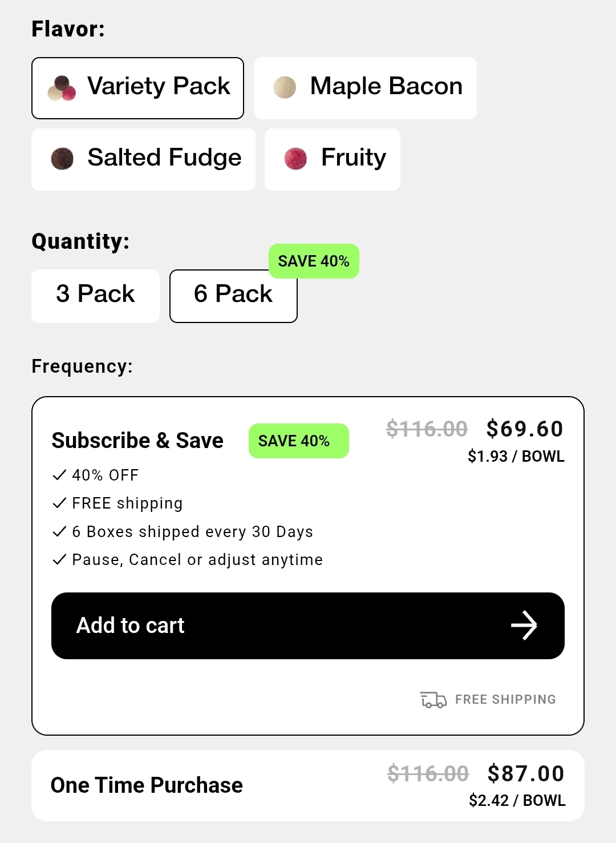The image size is (616, 843).
Task: Click the dark brown Salted Fudge ball icon
Action: point(62,159)
